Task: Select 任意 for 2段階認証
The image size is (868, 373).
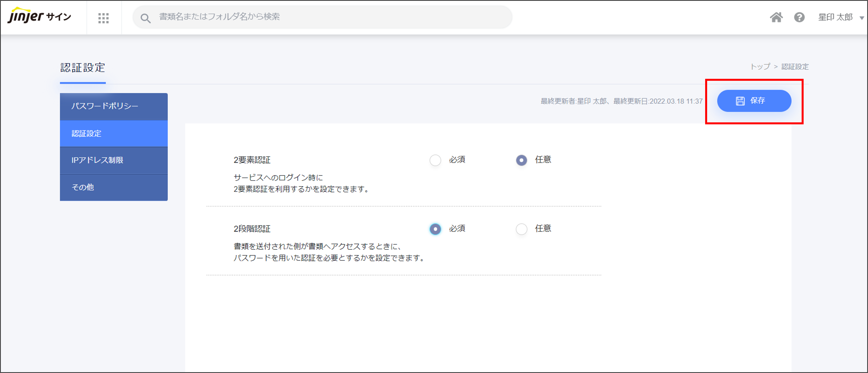Action: point(521,229)
